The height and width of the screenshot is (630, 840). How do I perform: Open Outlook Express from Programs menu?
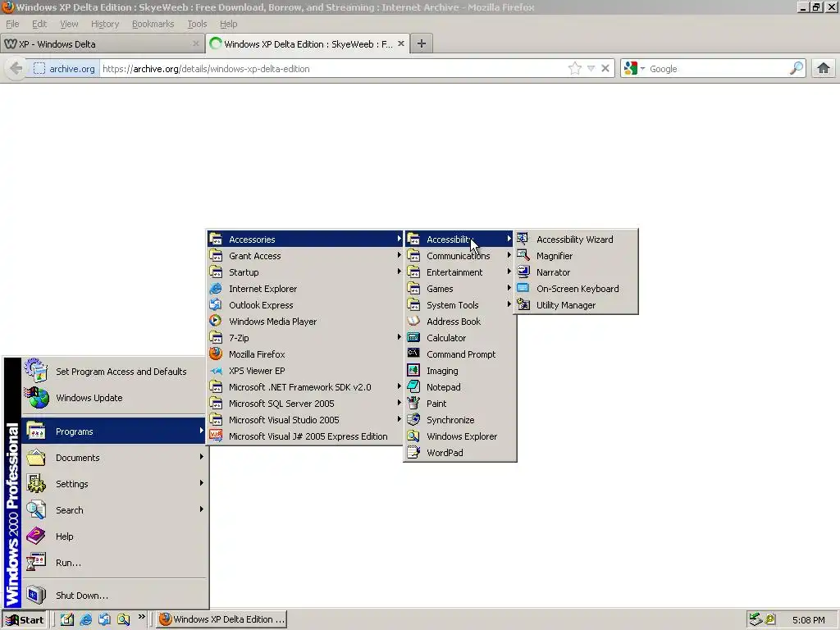point(305,305)
